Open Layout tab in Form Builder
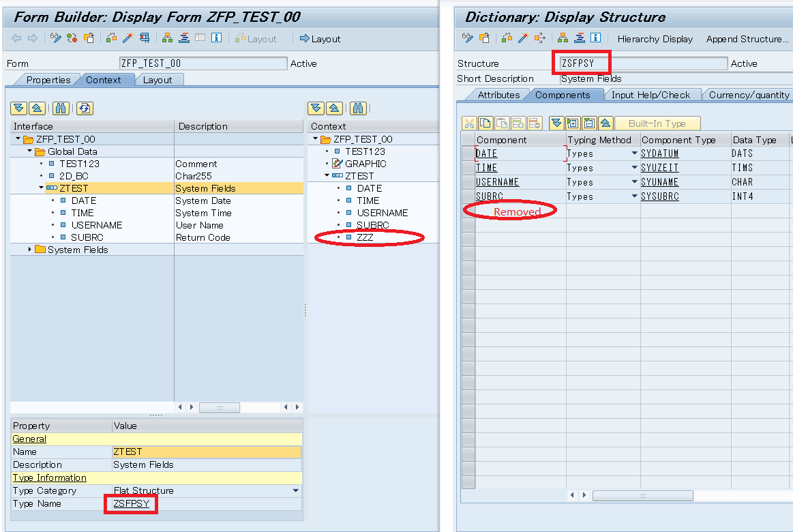Screen dimensions: 793x532 click(158, 80)
